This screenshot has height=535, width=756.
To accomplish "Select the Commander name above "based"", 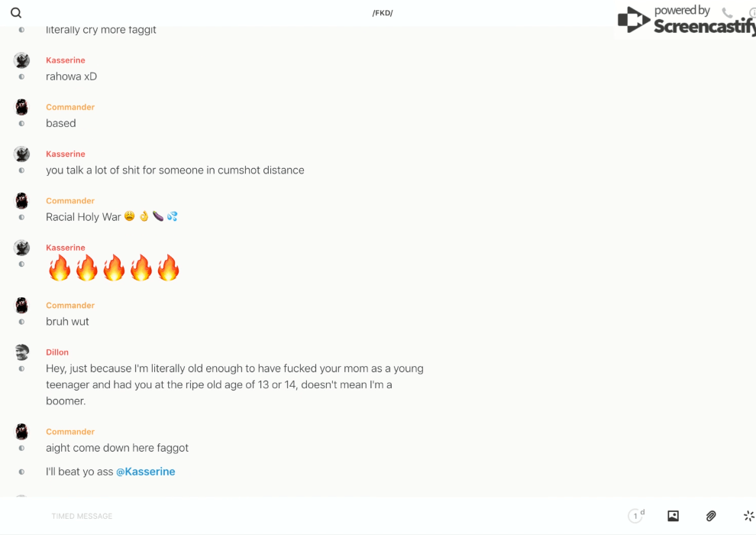I will [x=70, y=107].
